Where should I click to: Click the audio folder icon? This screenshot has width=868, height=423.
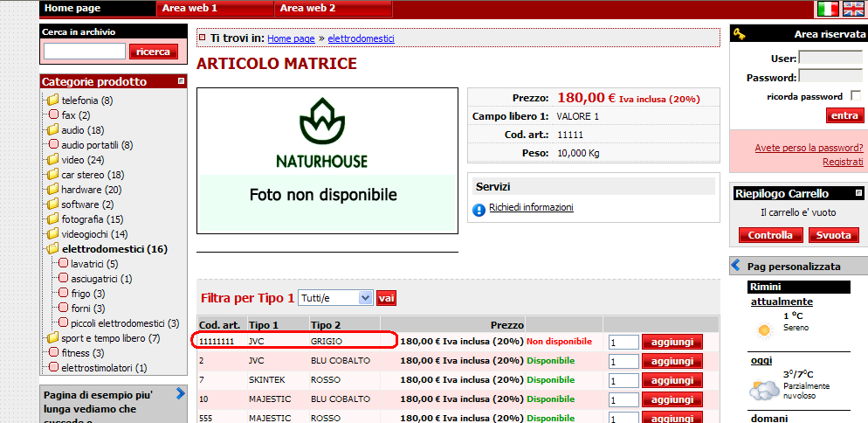52,129
